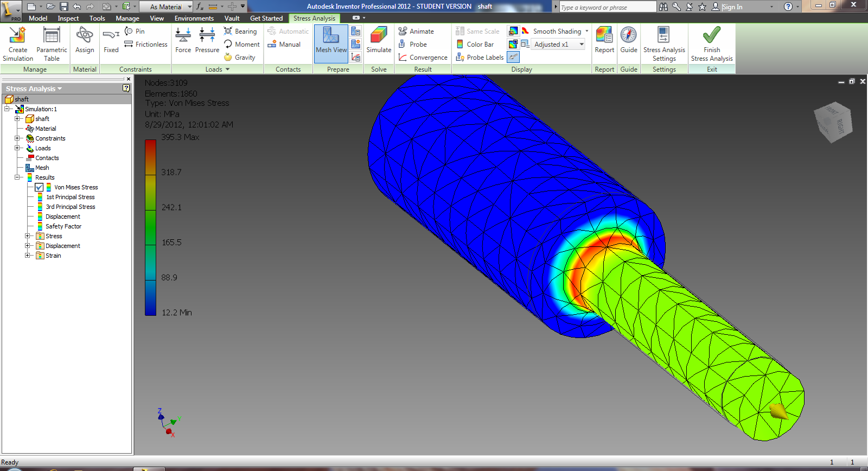Open the Adjusted x1 displacement dropdown
Viewport: 868px width, 471px height.
[x=559, y=44]
